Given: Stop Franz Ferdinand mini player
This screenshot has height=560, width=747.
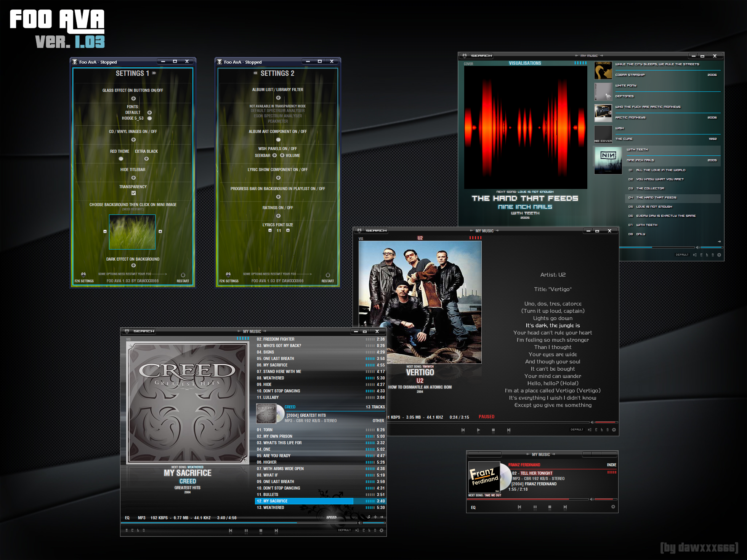Looking at the screenshot, I should coord(550,507).
